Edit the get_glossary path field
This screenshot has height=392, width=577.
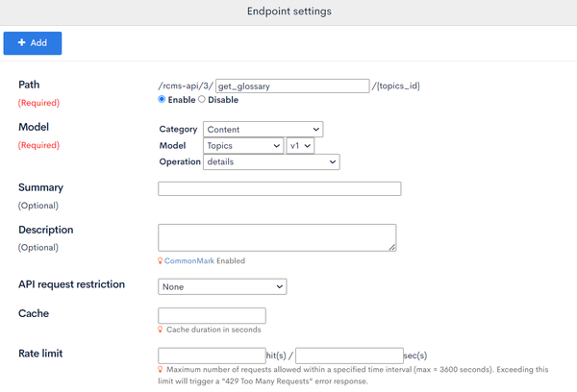click(x=292, y=86)
